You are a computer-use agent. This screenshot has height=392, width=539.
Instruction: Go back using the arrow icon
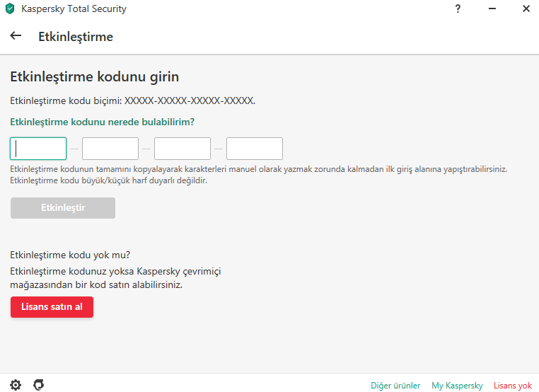pos(16,36)
